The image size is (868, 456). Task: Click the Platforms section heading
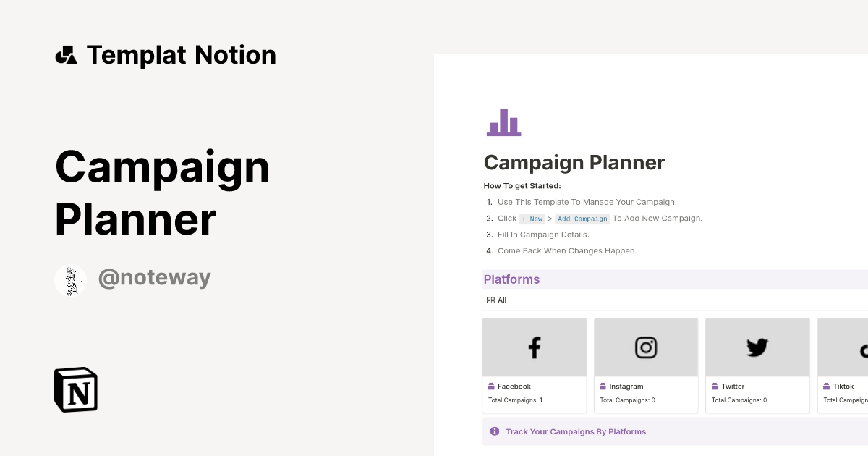(x=511, y=279)
